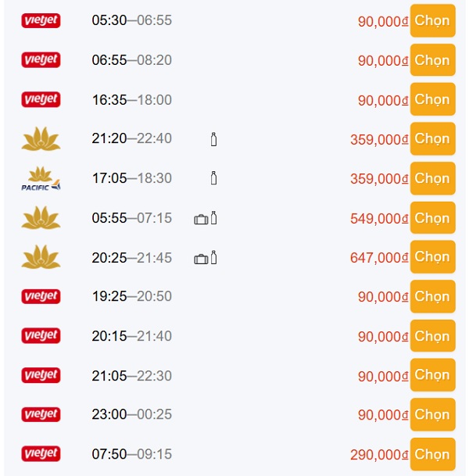The width and height of the screenshot is (469, 476).
Task: Click Vietjet logo on the 05:30 flight
Action: [41, 20]
